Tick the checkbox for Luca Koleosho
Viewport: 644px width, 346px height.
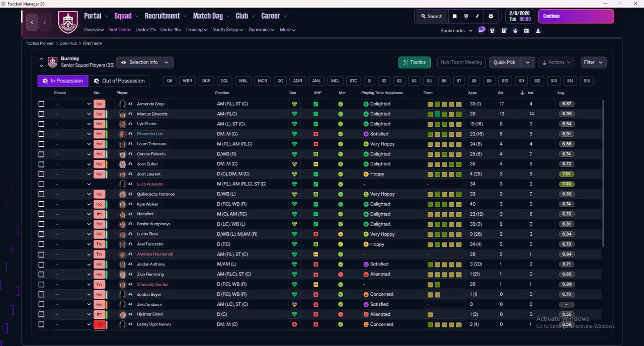point(41,184)
